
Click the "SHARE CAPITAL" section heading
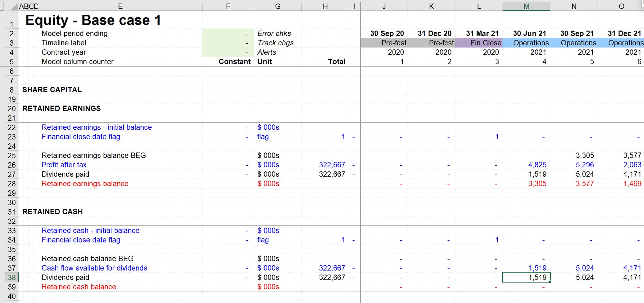coord(52,90)
